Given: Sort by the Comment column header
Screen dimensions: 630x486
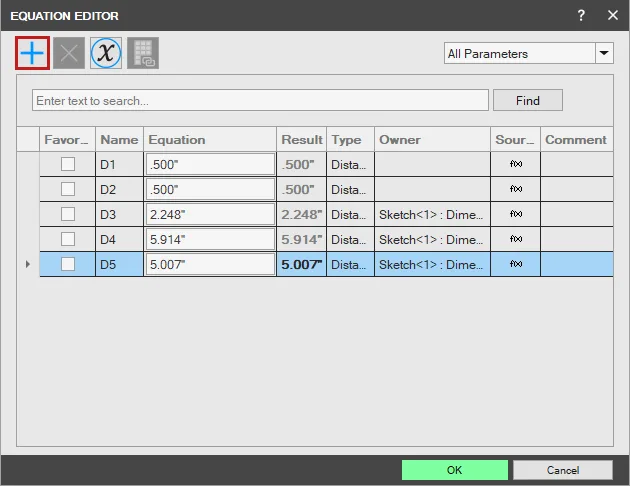Looking at the screenshot, I should pyautogui.click(x=577, y=139).
